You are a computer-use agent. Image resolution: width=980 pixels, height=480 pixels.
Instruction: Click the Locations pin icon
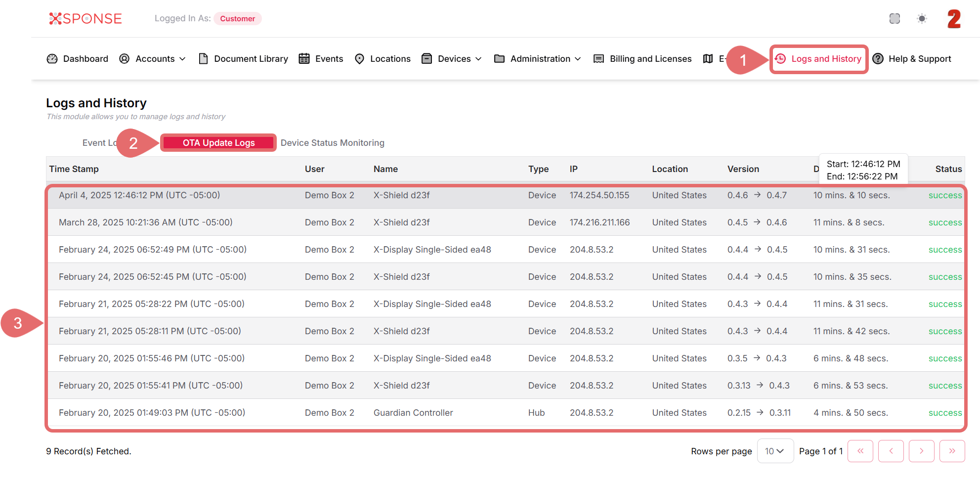360,59
